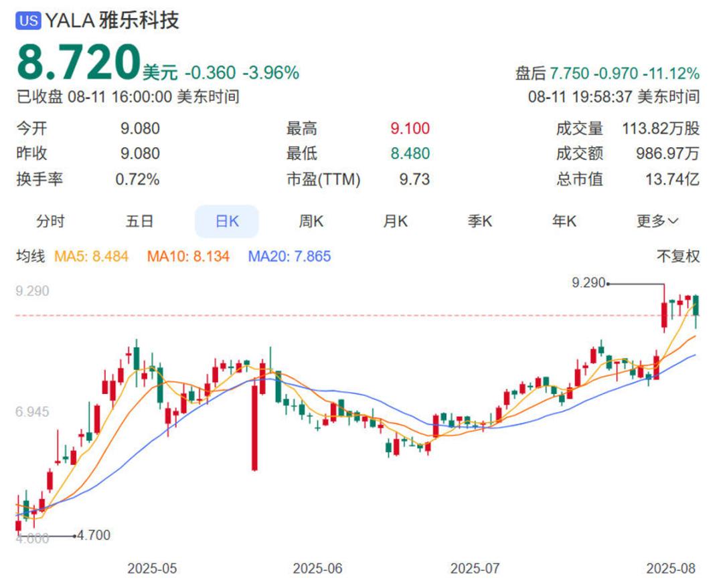Click the 已收盘 08-11 16:00:00 timestamp
Image resolution: width=723 pixels, height=588 pixels.
tap(128, 97)
